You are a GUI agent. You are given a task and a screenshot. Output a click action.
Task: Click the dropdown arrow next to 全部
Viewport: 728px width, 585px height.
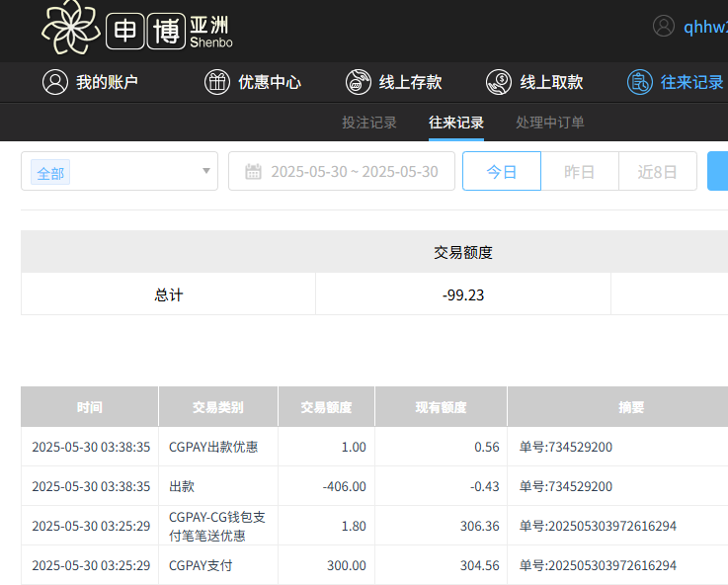click(206, 171)
